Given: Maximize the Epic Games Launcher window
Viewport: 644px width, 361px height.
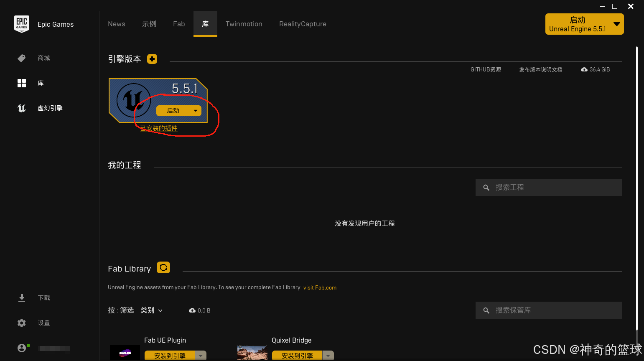Looking at the screenshot, I should pos(615,6).
